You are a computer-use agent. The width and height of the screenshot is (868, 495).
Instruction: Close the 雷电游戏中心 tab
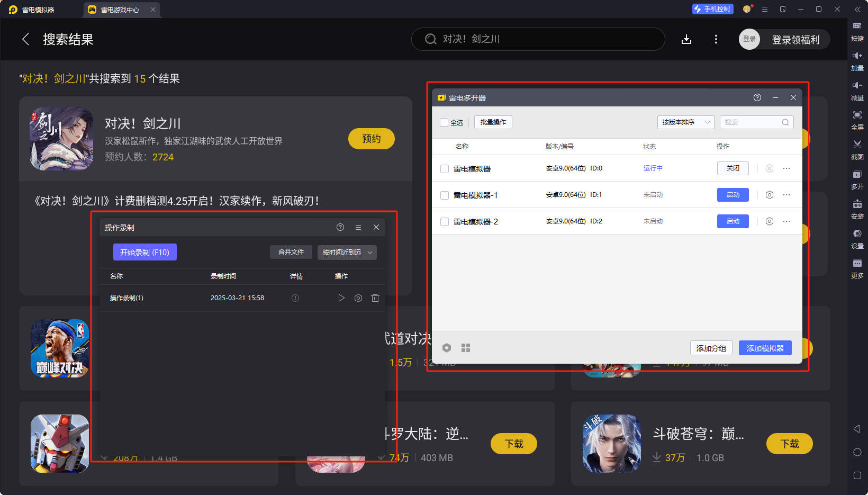[x=153, y=10]
